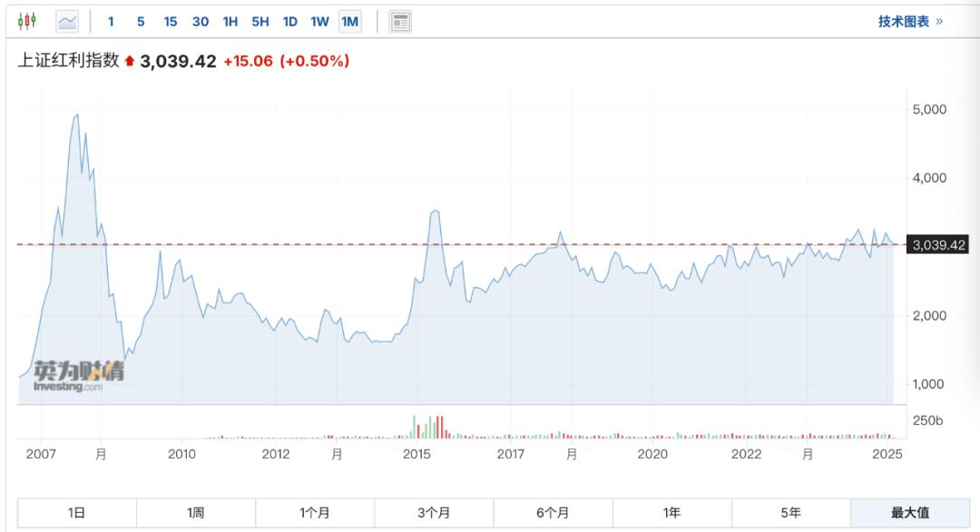Select the 1D daily interval
This screenshot has height=532, width=980.
[x=289, y=21]
